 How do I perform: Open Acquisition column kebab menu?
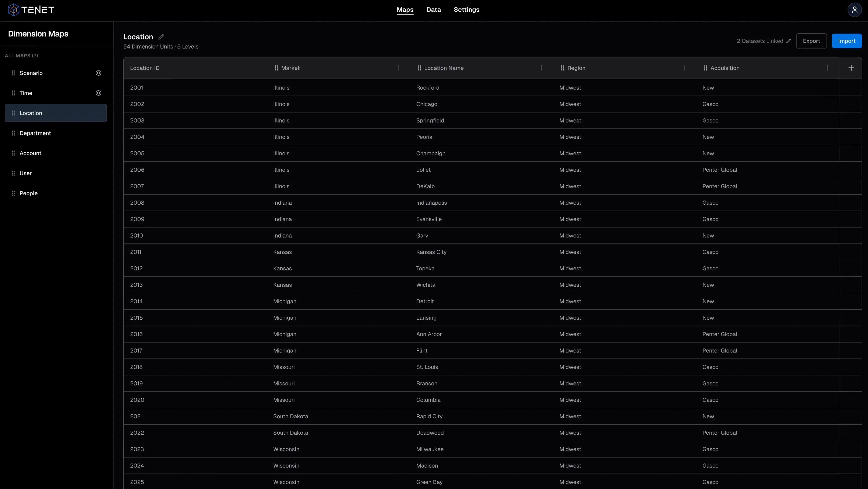(x=828, y=68)
